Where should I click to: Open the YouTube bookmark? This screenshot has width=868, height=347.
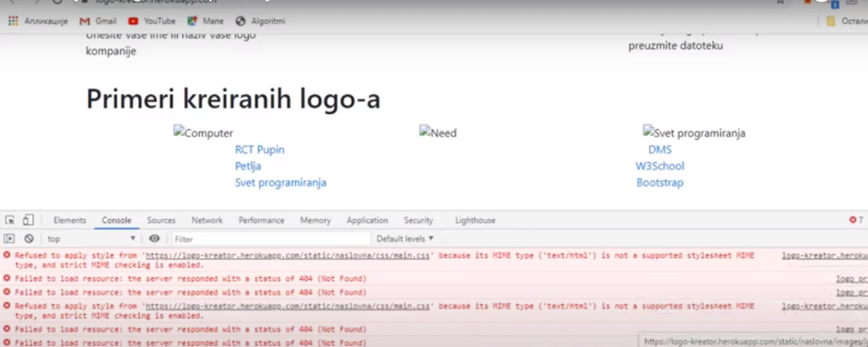pyautogui.click(x=152, y=21)
